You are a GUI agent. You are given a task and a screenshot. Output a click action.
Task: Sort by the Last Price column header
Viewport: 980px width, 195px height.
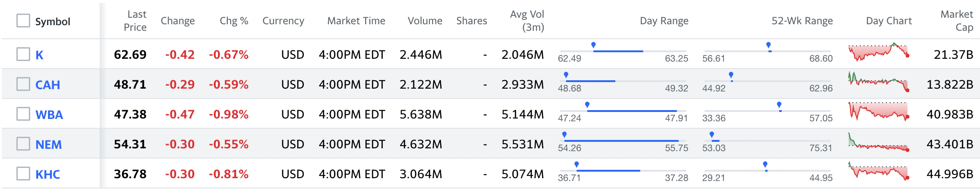click(135, 21)
